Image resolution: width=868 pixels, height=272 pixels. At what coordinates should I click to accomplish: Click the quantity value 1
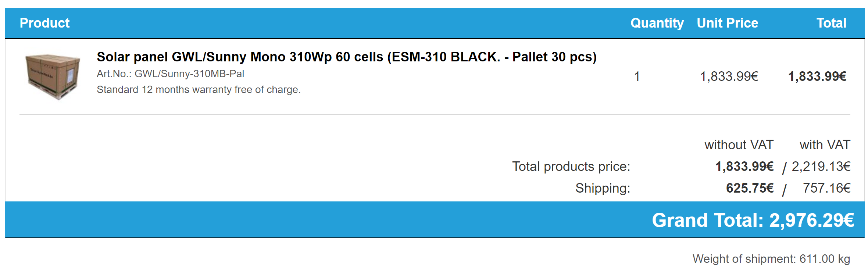tap(637, 76)
